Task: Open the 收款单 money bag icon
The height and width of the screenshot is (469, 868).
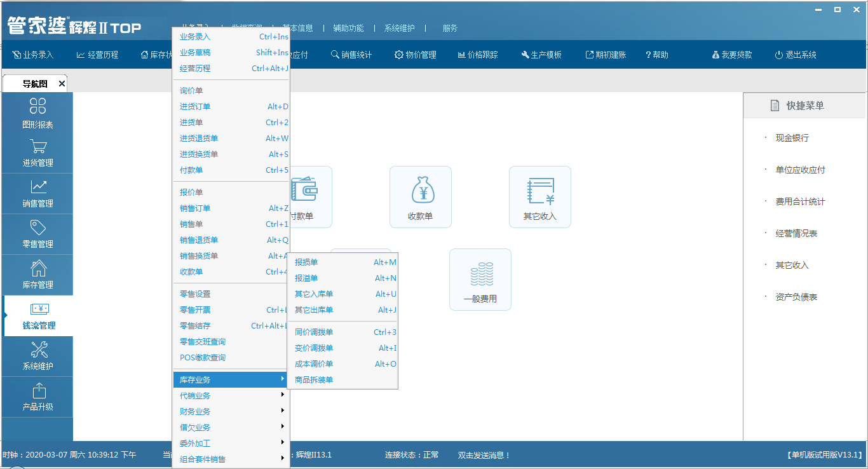Action: click(420, 191)
